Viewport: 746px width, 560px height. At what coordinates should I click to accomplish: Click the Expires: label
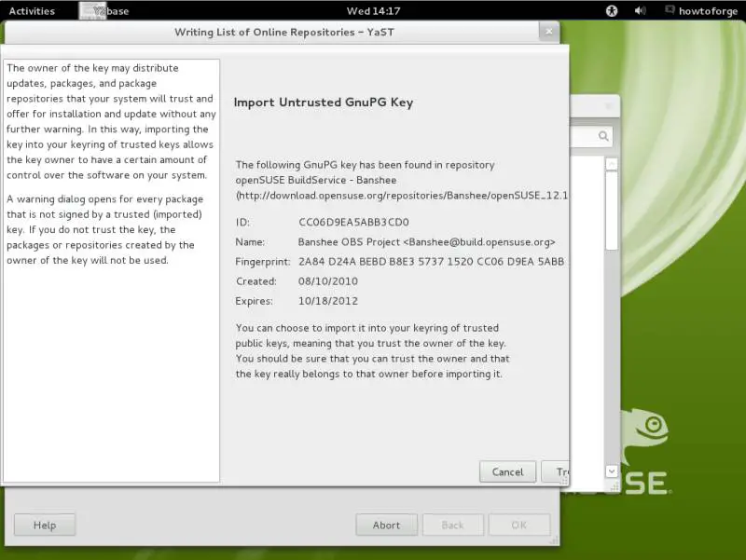(254, 301)
